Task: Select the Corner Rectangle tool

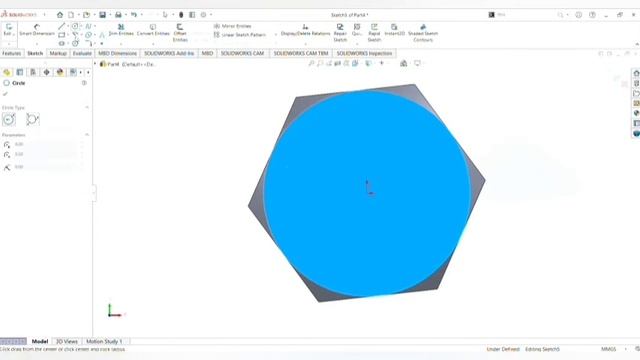Action: [62, 35]
